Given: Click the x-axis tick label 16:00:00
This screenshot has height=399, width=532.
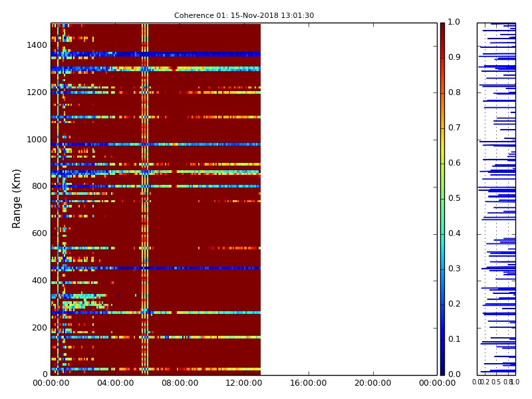Looking at the screenshot, I should [x=309, y=383].
